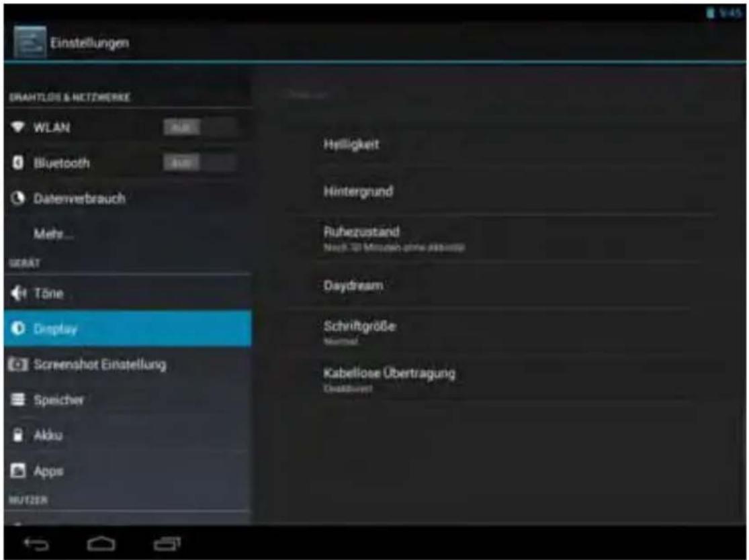Tap the Back navigation button
The width and height of the screenshot is (749, 560).
(x=36, y=543)
